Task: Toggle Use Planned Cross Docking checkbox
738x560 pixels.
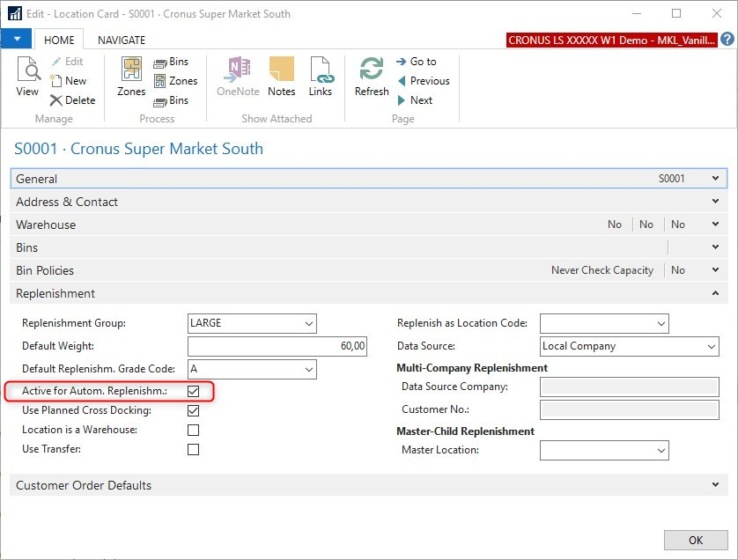Action: pyautogui.click(x=194, y=410)
